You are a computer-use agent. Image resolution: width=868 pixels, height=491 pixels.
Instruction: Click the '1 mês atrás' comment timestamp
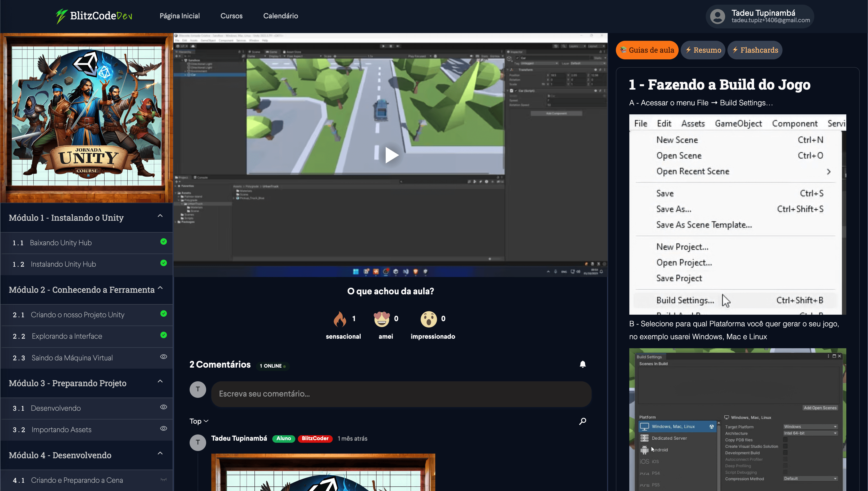(x=352, y=439)
